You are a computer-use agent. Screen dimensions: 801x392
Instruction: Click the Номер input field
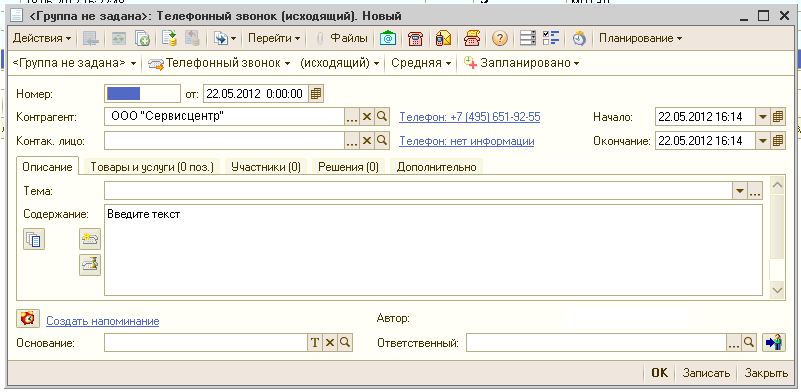143,94
